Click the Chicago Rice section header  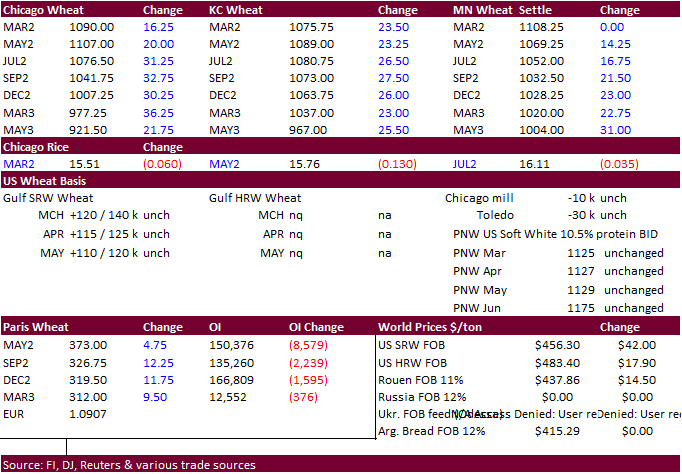point(35,146)
